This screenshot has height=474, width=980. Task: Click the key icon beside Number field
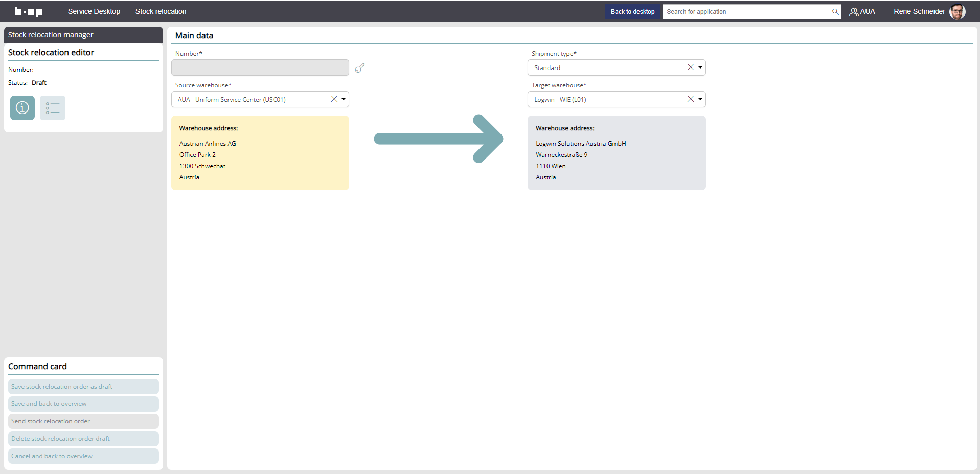pos(360,68)
